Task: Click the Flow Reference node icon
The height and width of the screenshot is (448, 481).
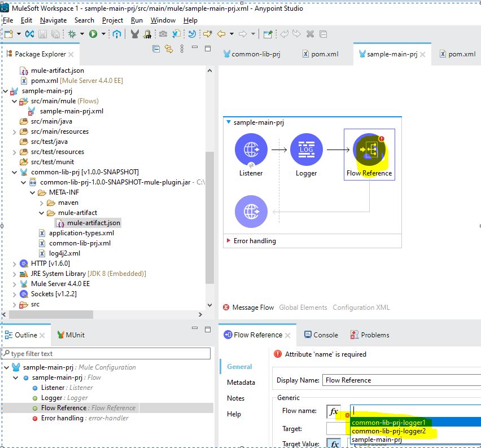Action: coord(369,151)
